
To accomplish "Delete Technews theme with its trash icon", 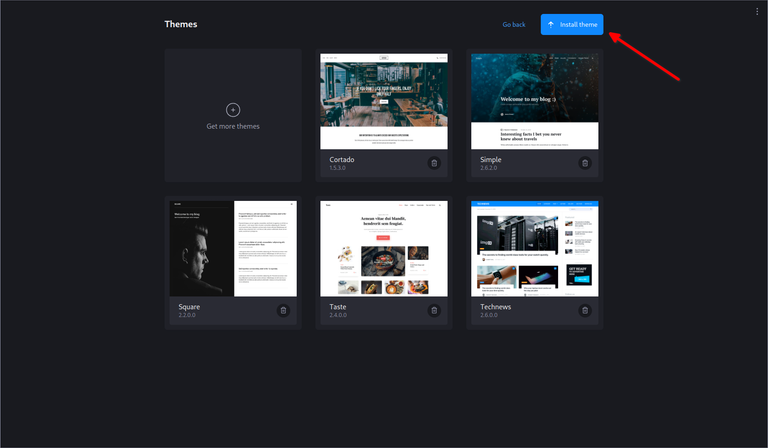I will (x=584, y=311).
